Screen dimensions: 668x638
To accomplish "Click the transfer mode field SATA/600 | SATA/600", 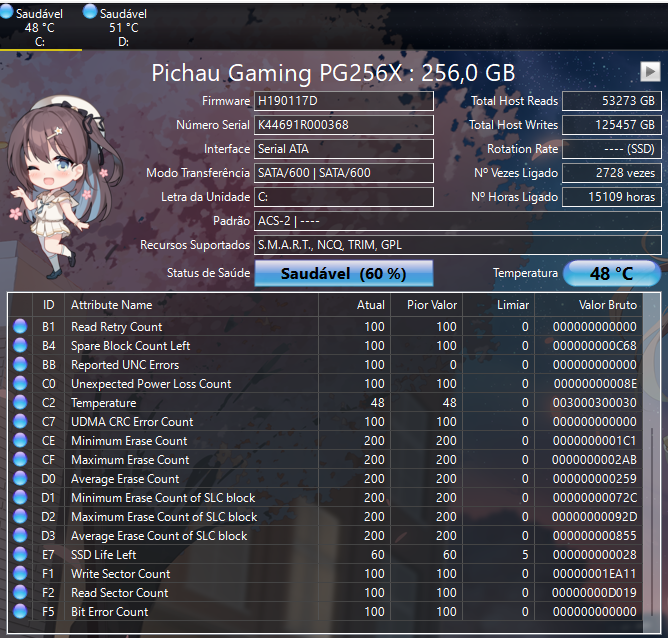I will 344,173.
